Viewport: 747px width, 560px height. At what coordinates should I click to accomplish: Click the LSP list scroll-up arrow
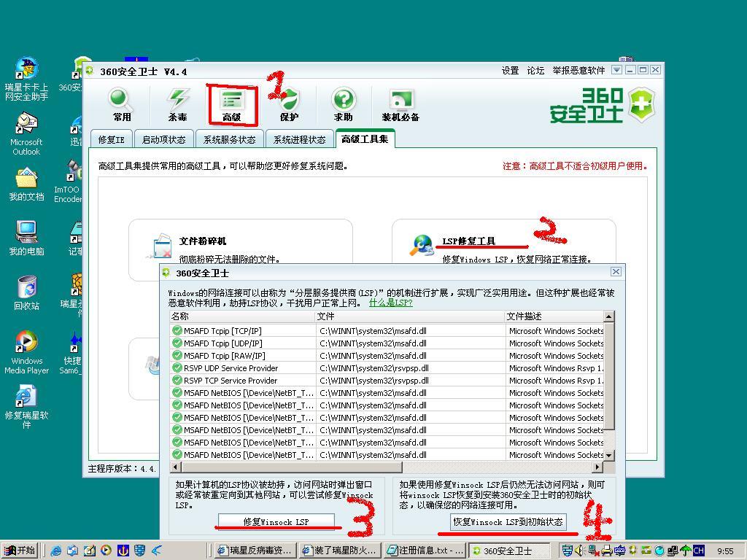click(609, 316)
